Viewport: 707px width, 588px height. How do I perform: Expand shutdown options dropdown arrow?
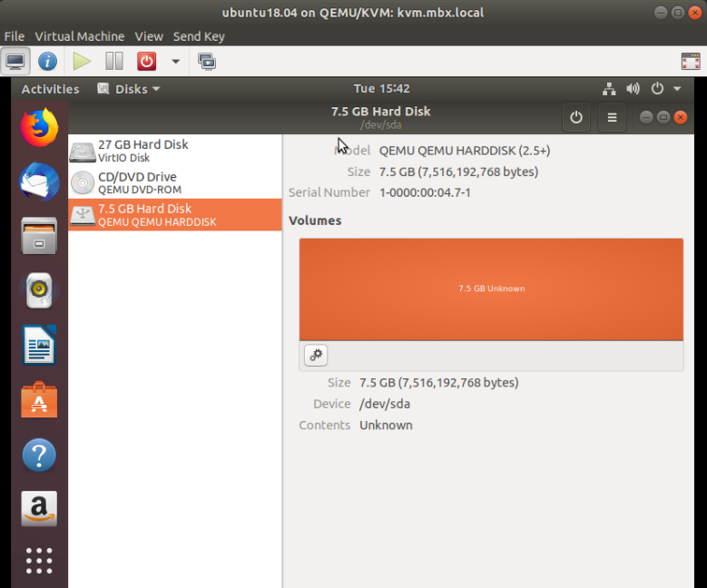click(175, 62)
